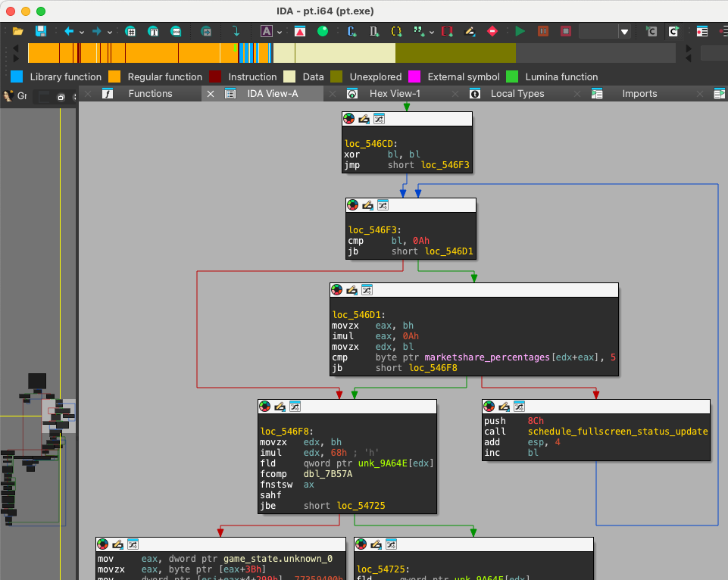Expand the dropdown next to the 'A' icon
Viewport: 728px width, 580px height.
280,32
